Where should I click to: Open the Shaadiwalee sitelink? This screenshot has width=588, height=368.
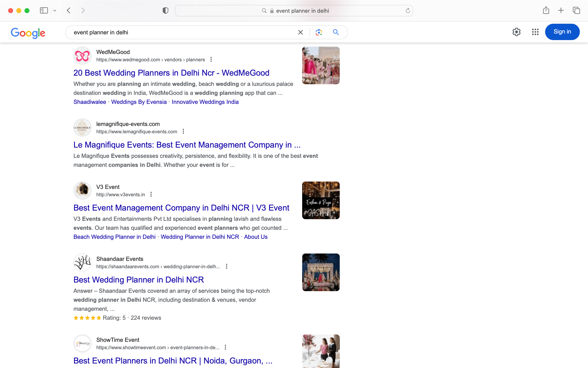90,102
